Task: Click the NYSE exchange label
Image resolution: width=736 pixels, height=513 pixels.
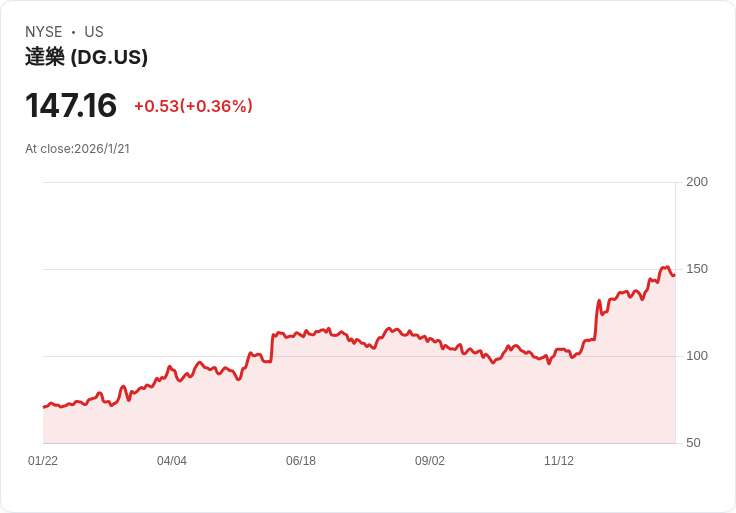Action: [x=43, y=32]
